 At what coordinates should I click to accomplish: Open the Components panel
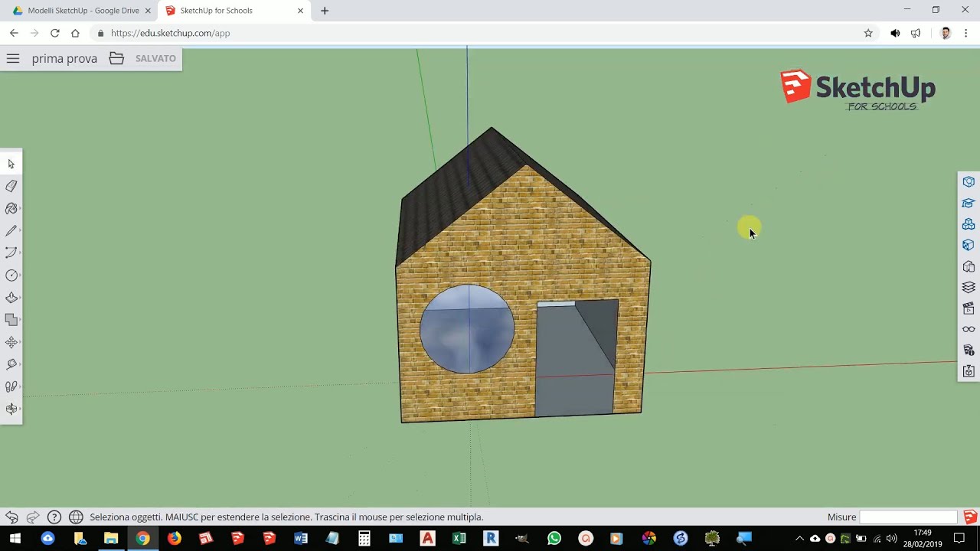pyautogui.click(x=969, y=224)
